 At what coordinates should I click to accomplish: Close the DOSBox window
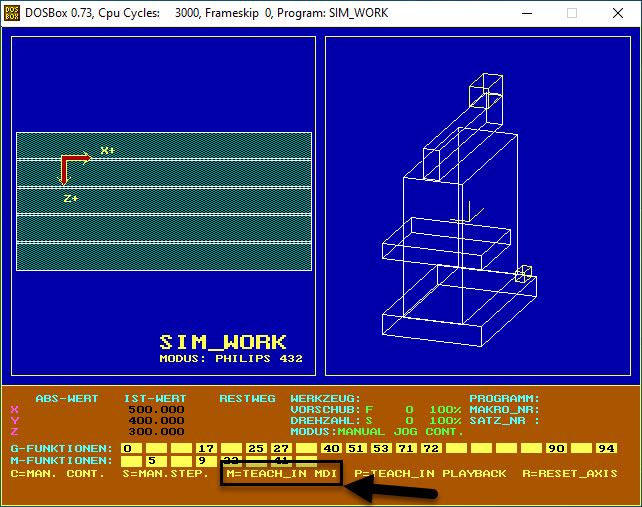[618, 13]
